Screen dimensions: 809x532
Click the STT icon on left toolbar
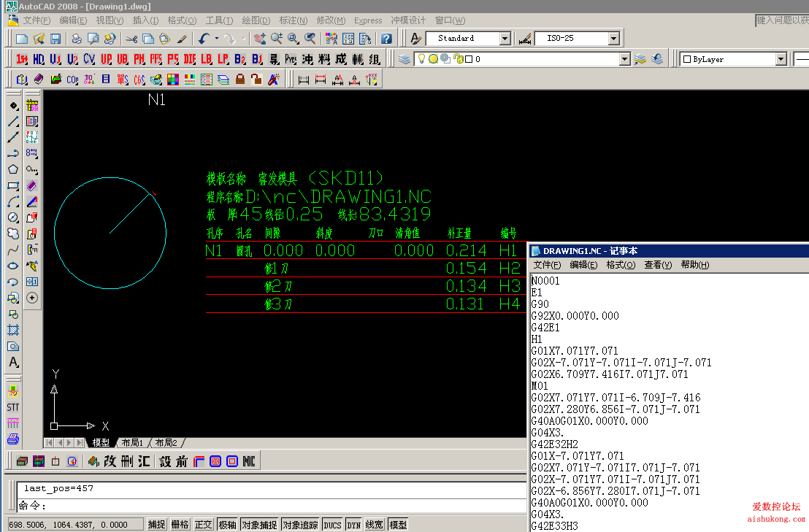pos(13,406)
